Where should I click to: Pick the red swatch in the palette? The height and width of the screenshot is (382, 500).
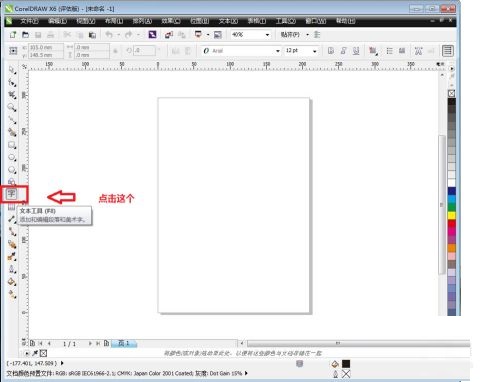point(452,224)
